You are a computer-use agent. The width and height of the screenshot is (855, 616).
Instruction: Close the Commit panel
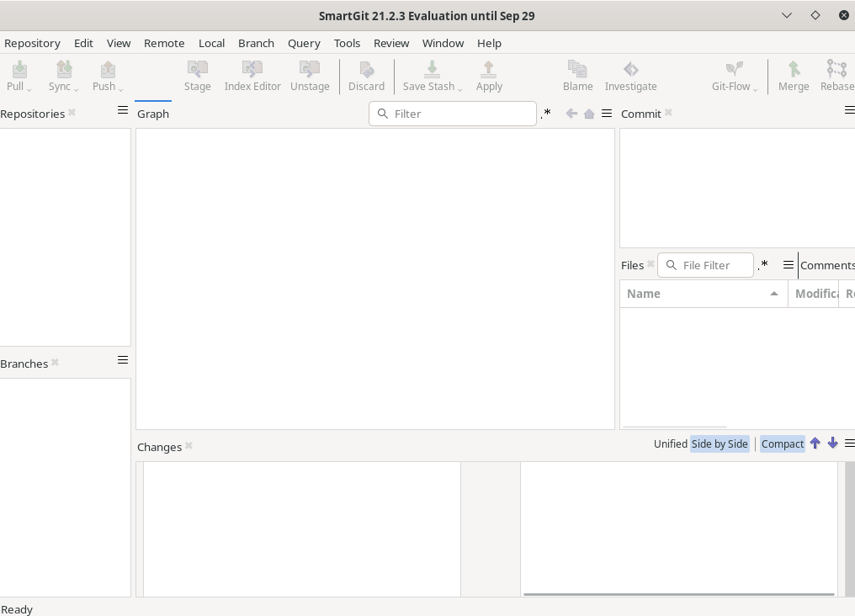click(x=668, y=113)
